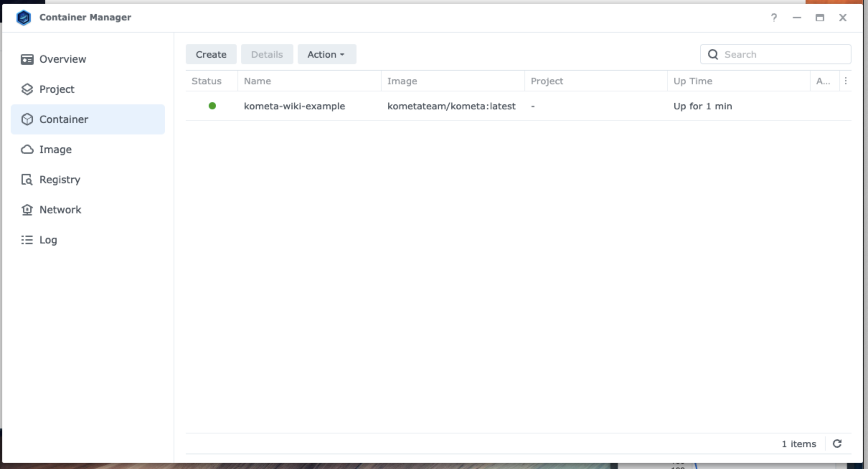Sort by the Name column header
The image size is (868, 469).
310,81
